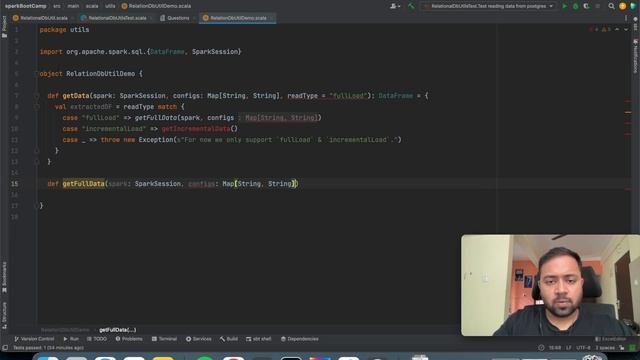
Task: Click the grey Stop button in the run toolbar
Action: 598,6
